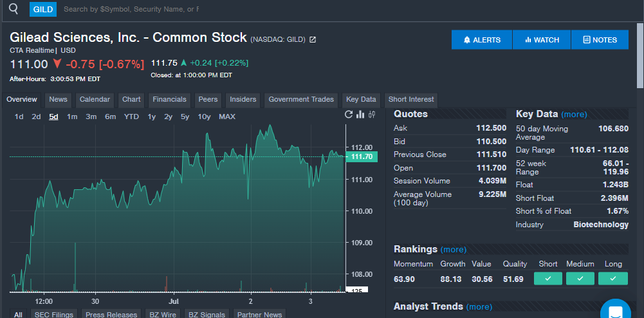Screen dimensions: 644x318
Task: Set chart range to 2d
Action: [x=36, y=117]
